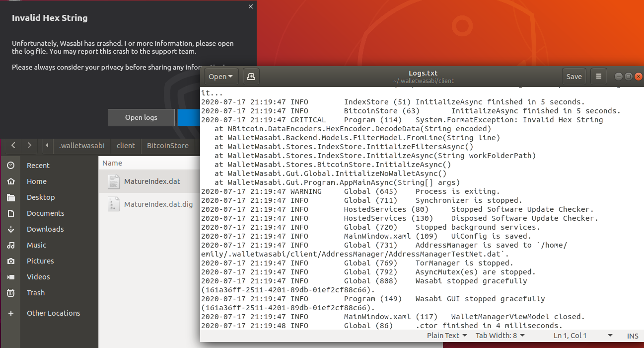Create new document with toolbar icon

coord(251,77)
